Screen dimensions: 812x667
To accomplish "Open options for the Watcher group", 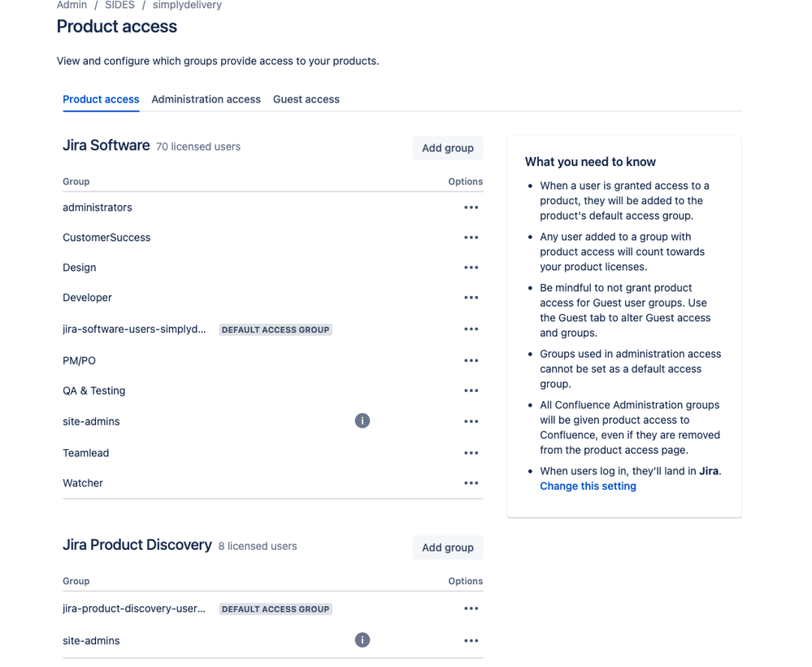I will point(471,482).
